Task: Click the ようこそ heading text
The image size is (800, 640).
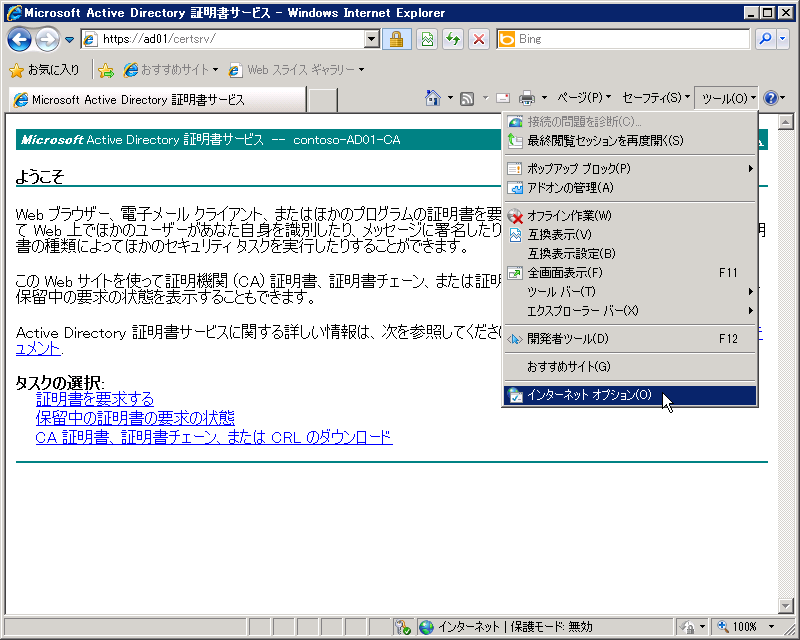Action: (40, 177)
